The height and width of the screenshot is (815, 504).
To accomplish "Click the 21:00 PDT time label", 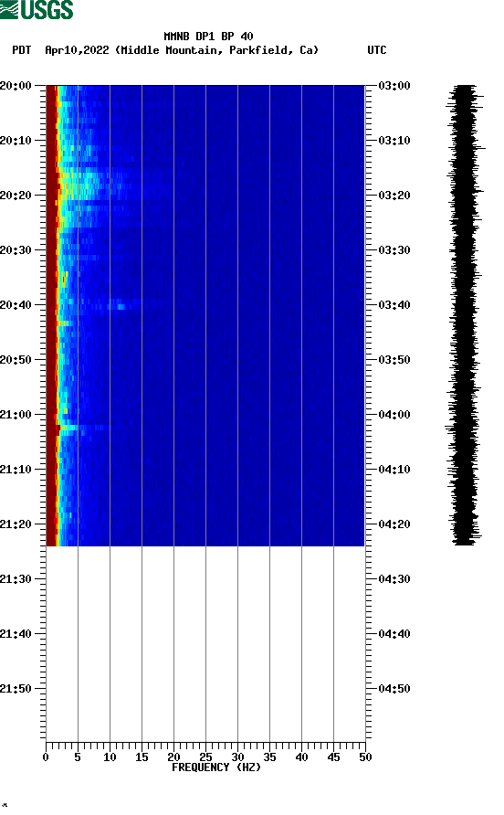I will coord(16,415).
